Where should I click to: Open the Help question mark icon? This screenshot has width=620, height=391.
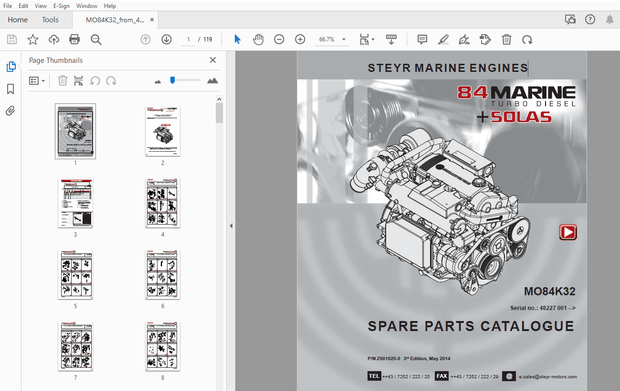tap(590, 19)
